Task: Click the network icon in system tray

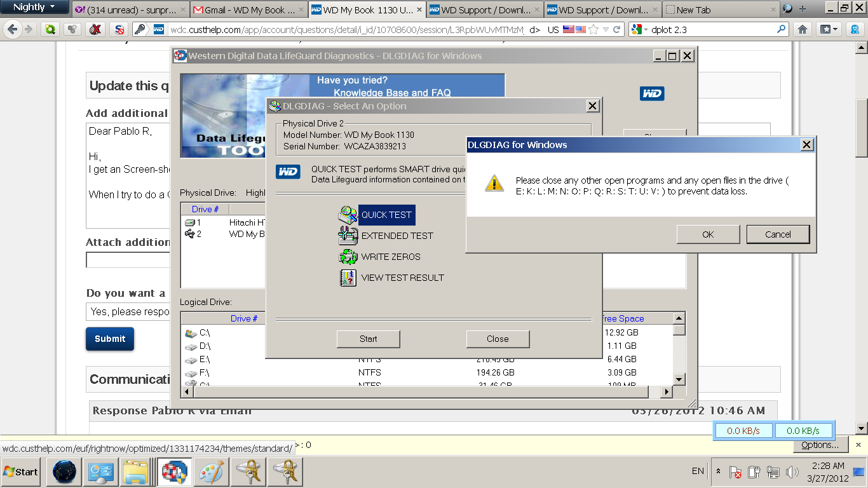Action: [773, 472]
